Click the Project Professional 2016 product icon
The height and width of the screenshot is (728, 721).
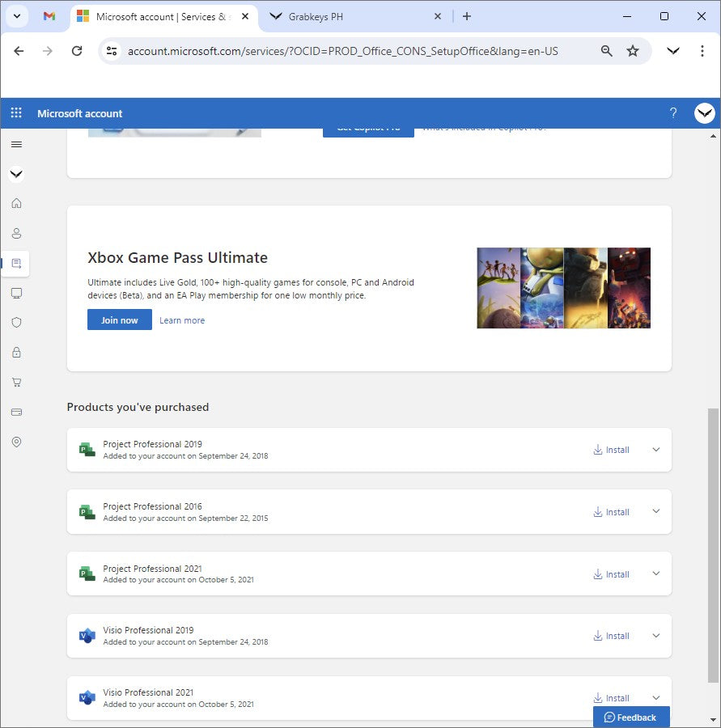click(x=87, y=512)
